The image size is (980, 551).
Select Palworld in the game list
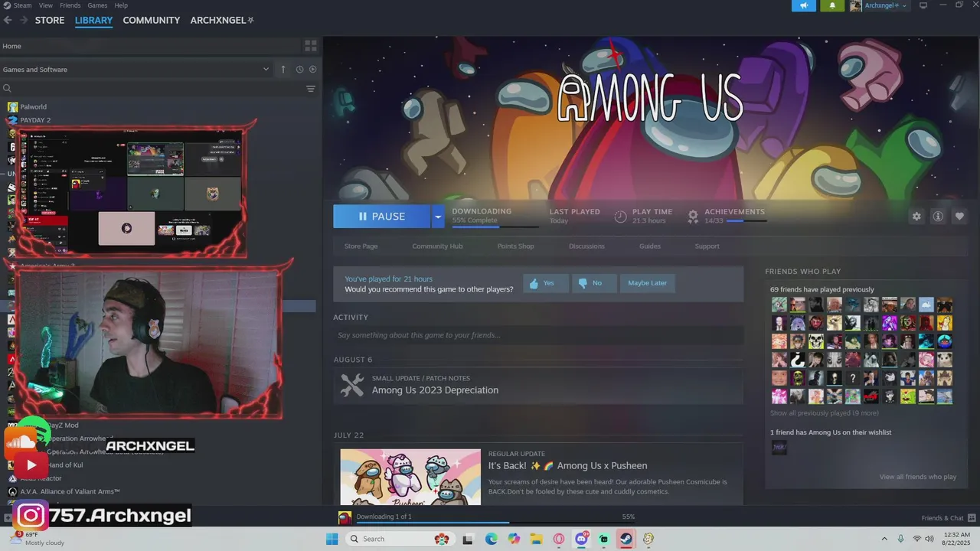34,107
